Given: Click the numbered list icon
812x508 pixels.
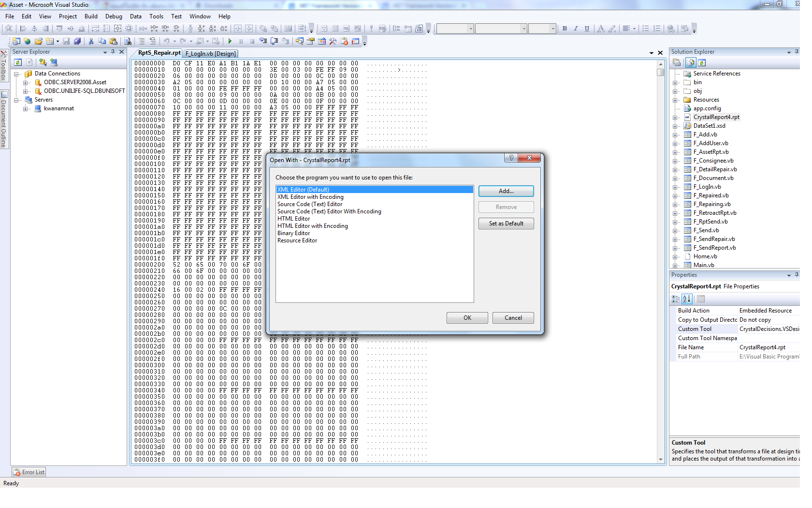Looking at the screenshot, I should [x=657, y=29].
